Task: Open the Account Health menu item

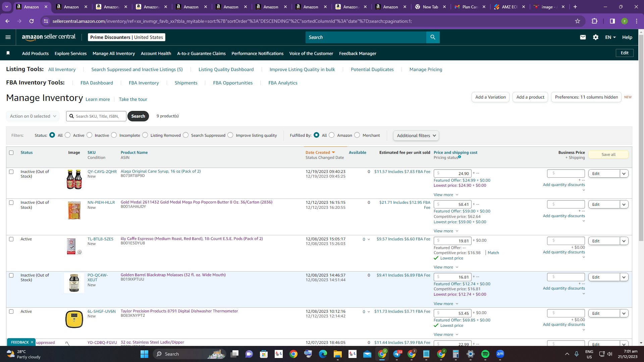Action: [156, 53]
